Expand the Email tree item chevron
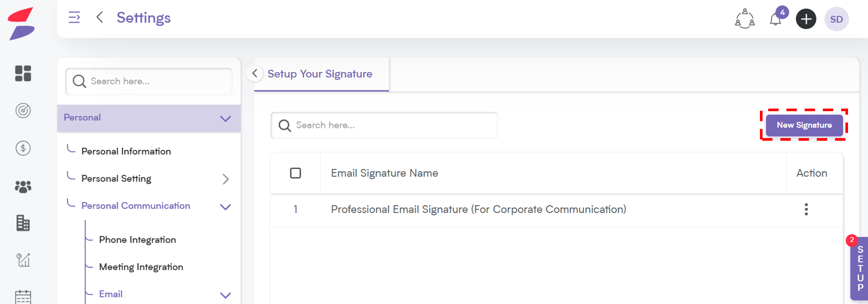 (x=225, y=295)
